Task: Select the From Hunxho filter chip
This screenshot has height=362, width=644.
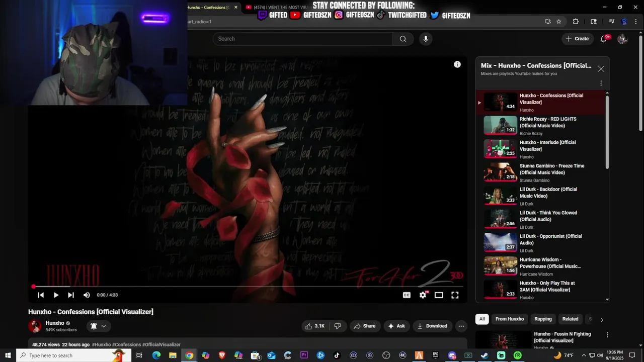Action: (x=510, y=319)
